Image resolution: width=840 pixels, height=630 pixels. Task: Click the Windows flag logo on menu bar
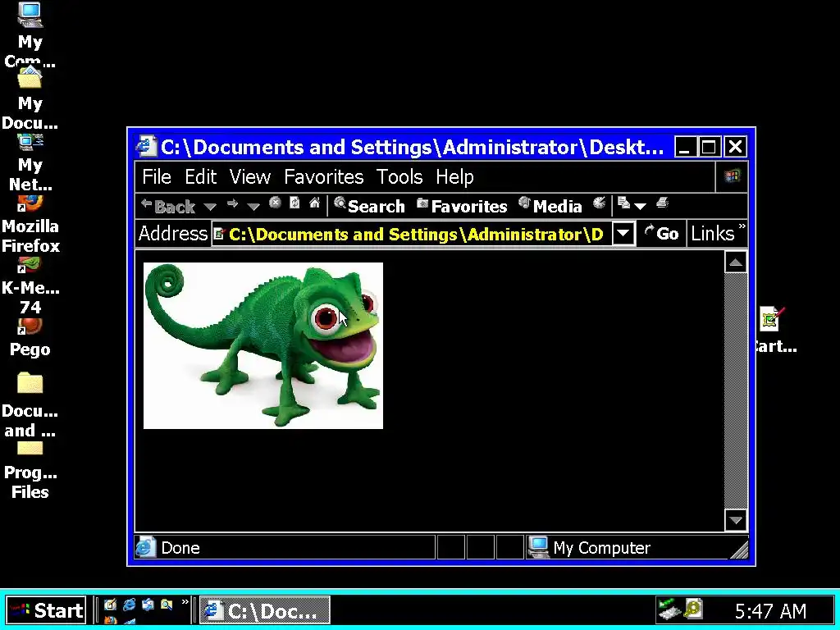click(731, 176)
